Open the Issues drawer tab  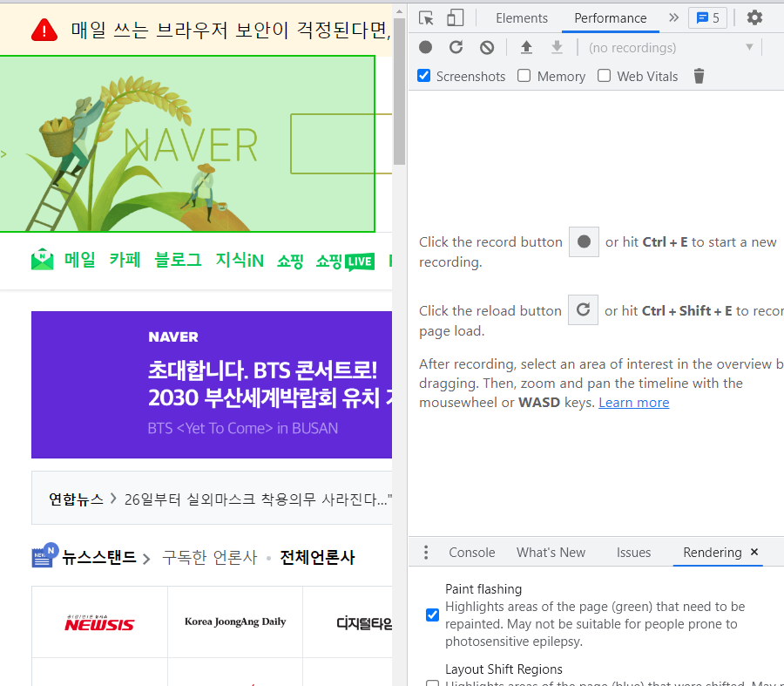point(633,553)
